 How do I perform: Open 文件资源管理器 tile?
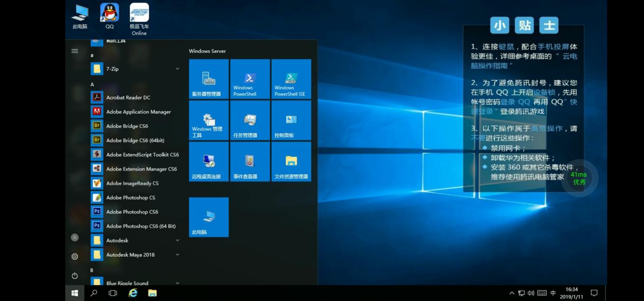291,161
